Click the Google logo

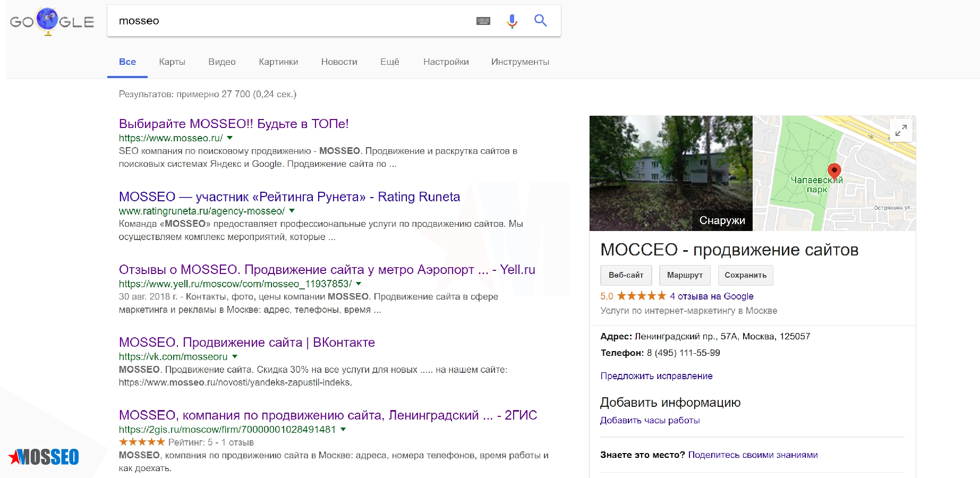coord(52,21)
